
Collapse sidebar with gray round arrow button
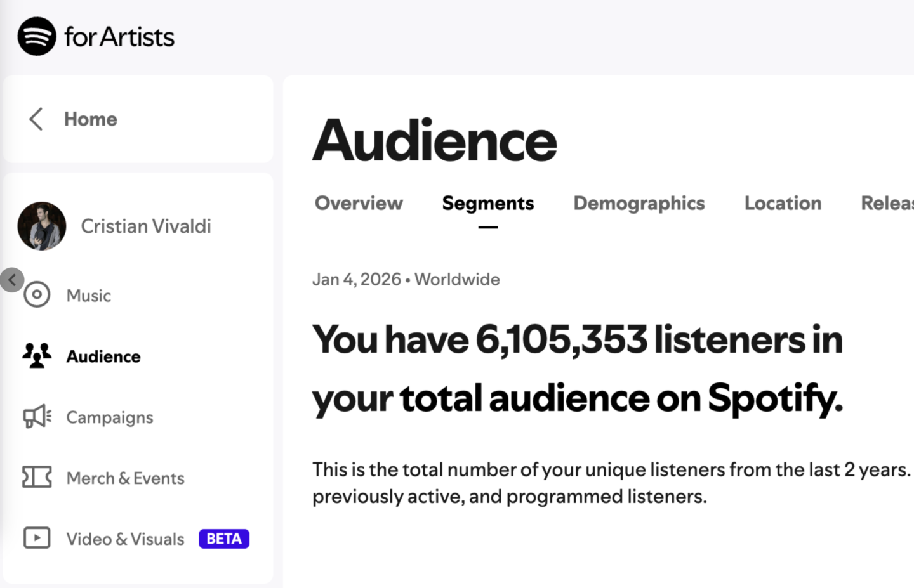coord(12,280)
